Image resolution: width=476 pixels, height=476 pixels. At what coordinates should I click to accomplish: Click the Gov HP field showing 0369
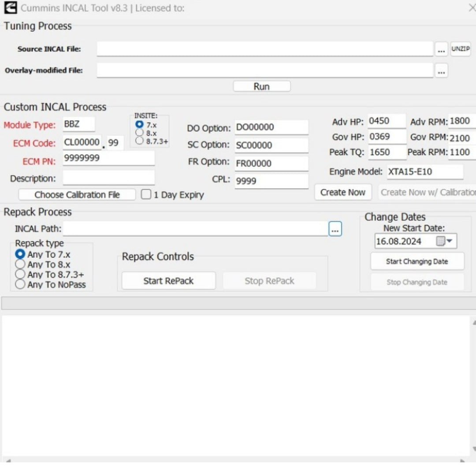387,137
